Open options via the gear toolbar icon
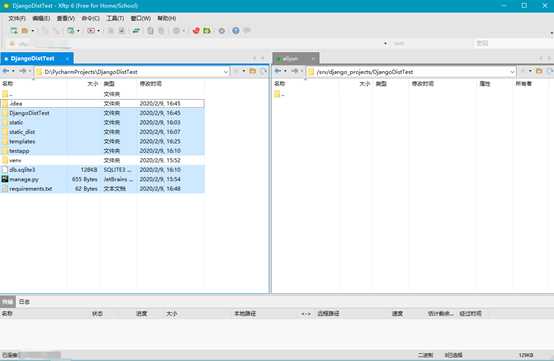This screenshot has height=361, width=554. (222, 31)
